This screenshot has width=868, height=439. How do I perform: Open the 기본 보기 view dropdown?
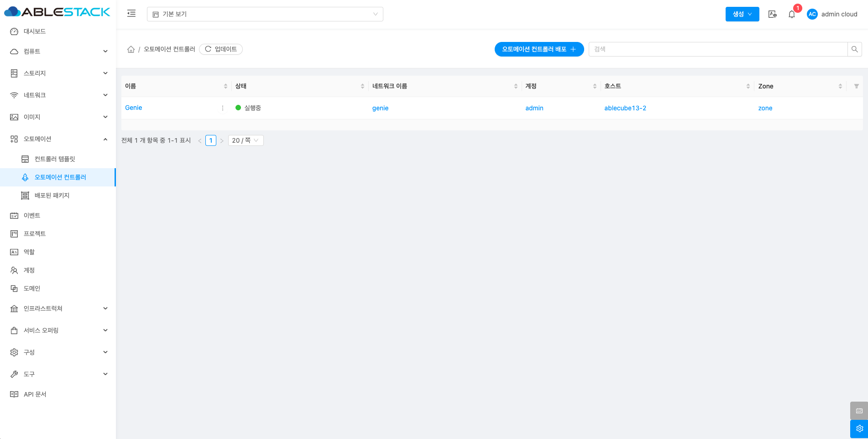265,14
